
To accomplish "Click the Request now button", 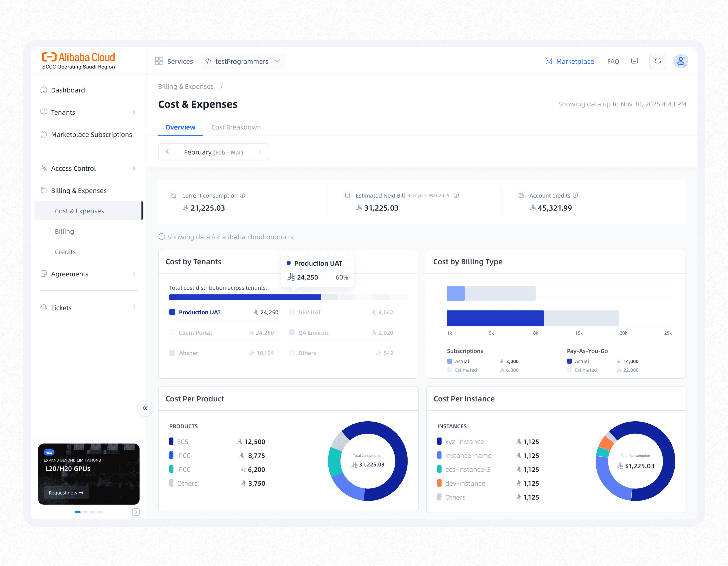I will tap(66, 493).
